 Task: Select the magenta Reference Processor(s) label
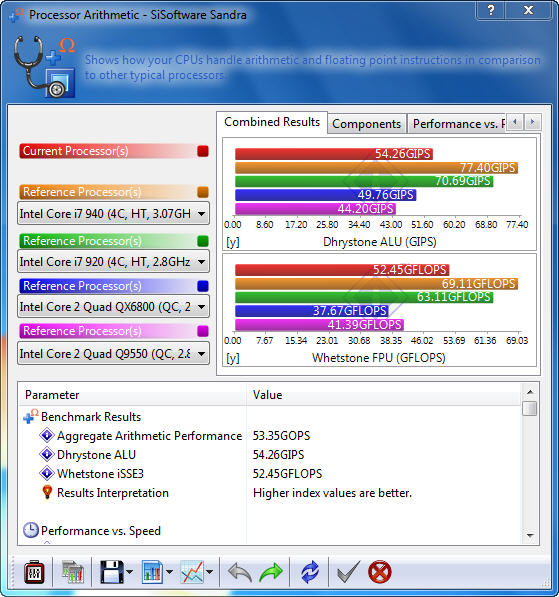pos(82,331)
